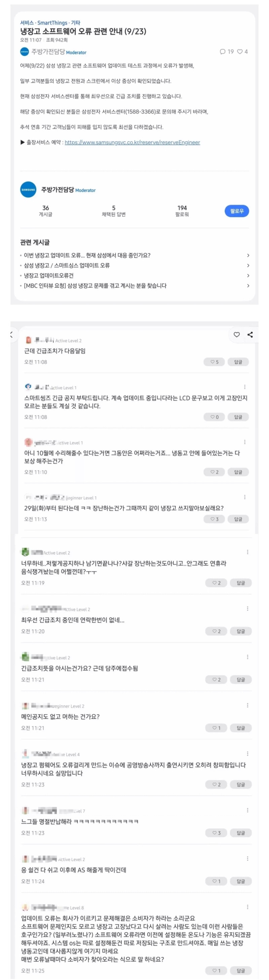Open chevron for the MBC 인터뷰 요청 post
The width and height of the screenshot is (269, 980).
248,286
